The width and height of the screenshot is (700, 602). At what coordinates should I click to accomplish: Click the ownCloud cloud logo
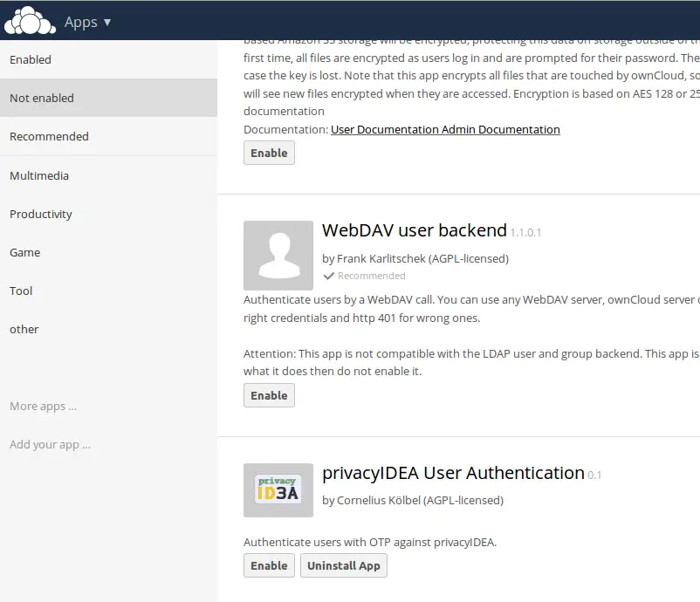[30, 21]
